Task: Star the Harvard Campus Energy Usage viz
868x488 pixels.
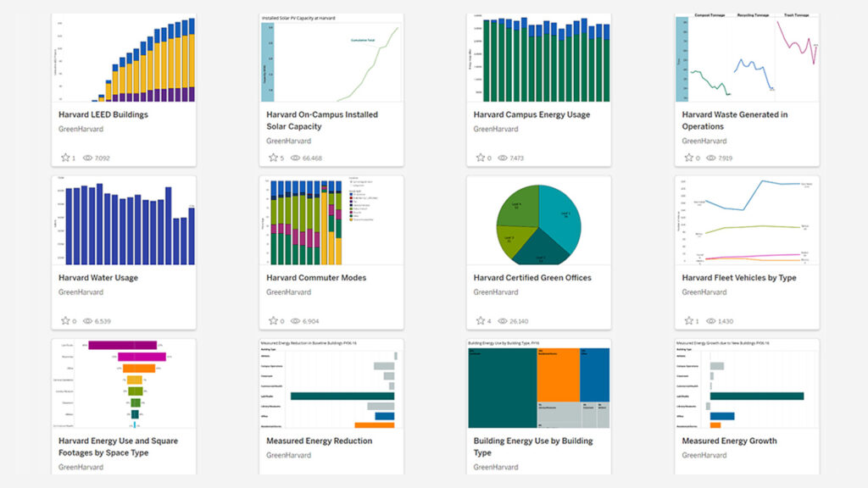Action: (481, 158)
